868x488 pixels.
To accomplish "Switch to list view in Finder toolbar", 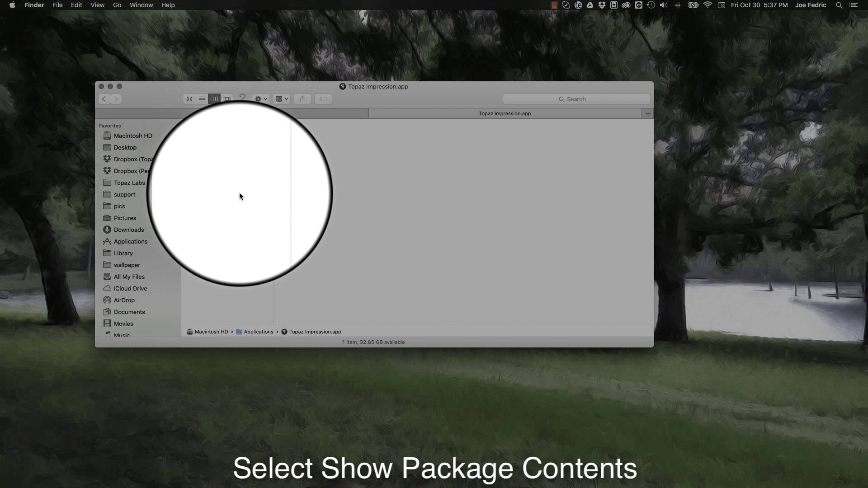I will 202,99.
